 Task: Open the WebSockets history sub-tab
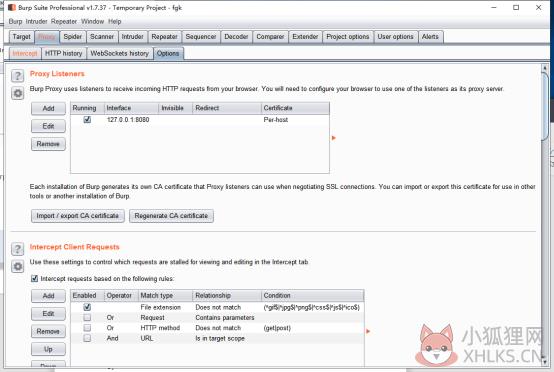(119, 53)
